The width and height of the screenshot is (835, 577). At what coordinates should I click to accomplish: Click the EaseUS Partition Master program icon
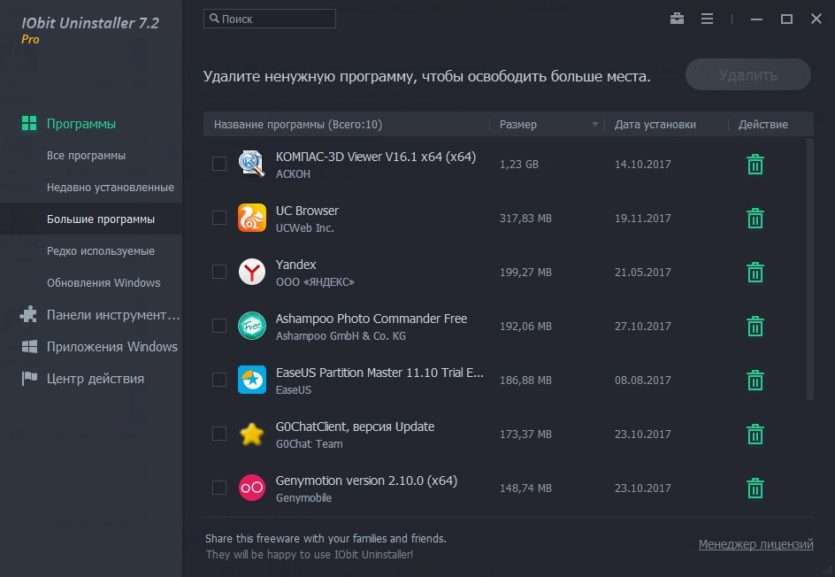[251, 380]
